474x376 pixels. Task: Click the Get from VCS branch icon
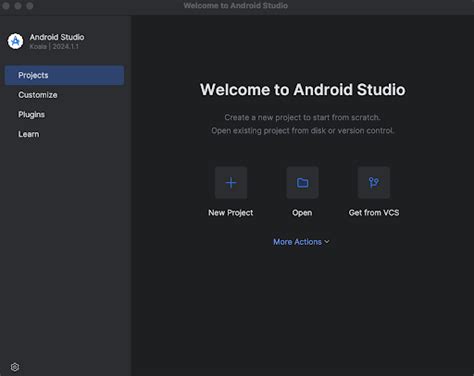(374, 183)
